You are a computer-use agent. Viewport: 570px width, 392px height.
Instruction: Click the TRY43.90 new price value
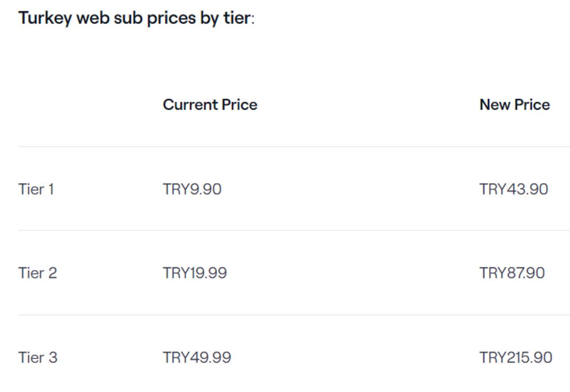[x=513, y=189]
